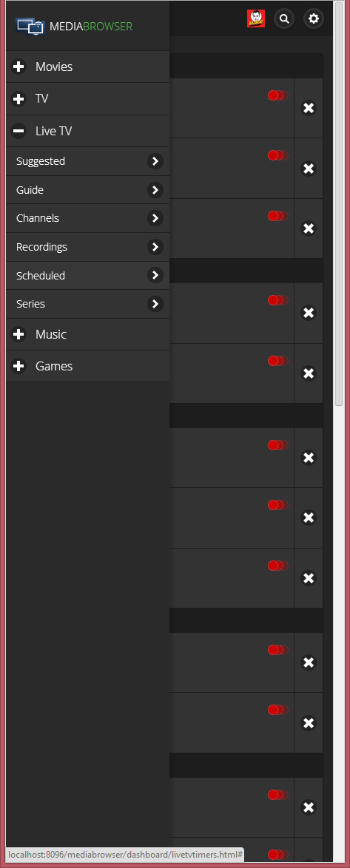Click the second row's red recording indicator

[278, 155]
